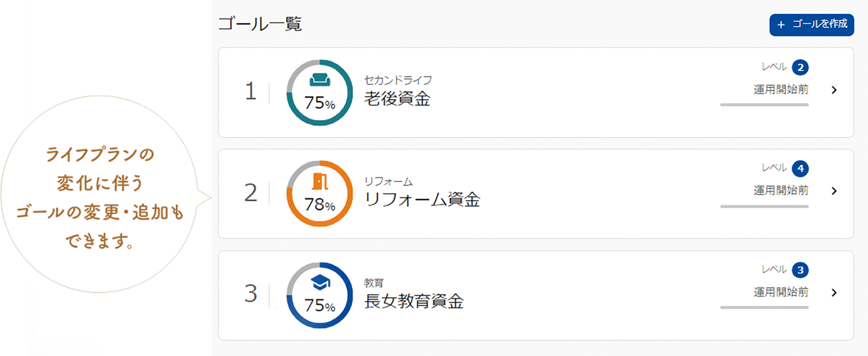Click the レベル 4 badge on goal 2
This screenshot has width=868, height=356.
click(801, 168)
